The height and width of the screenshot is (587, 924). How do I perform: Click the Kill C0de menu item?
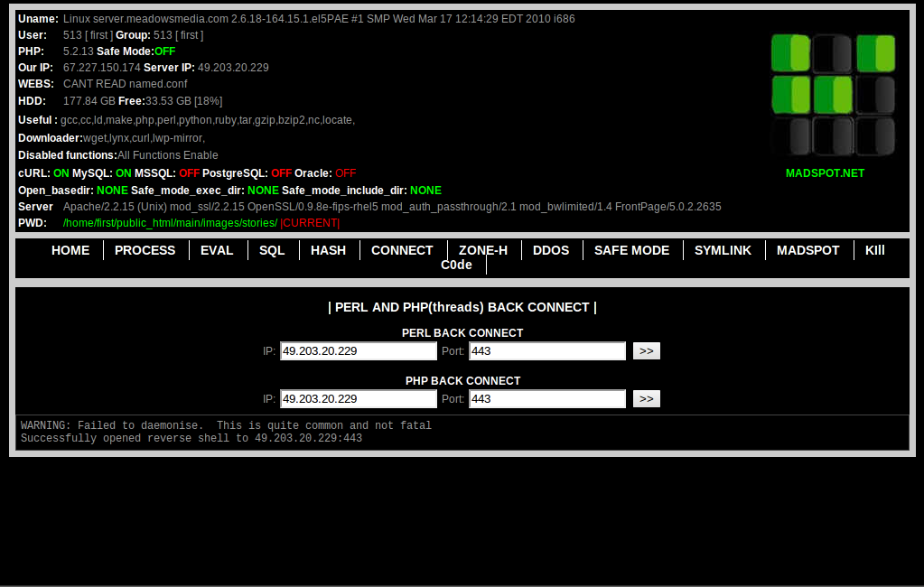coord(875,250)
